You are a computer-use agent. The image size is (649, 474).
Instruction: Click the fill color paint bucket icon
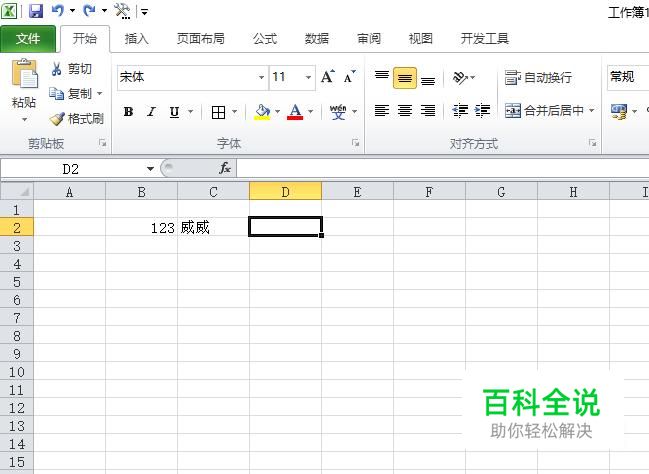tap(262, 112)
